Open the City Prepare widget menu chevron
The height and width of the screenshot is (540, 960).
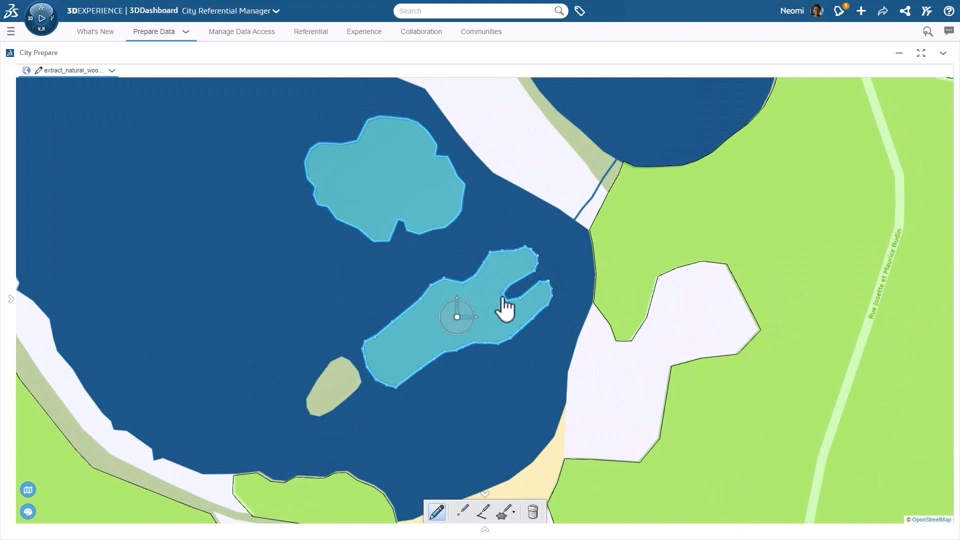pyautogui.click(x=943, y=53)
